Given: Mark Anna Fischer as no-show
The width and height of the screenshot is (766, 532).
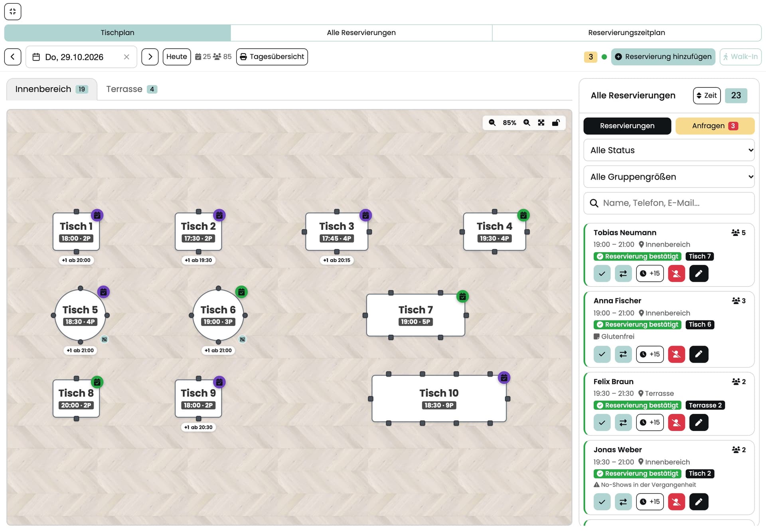Looking at the screenshot, I should [676, 354].
